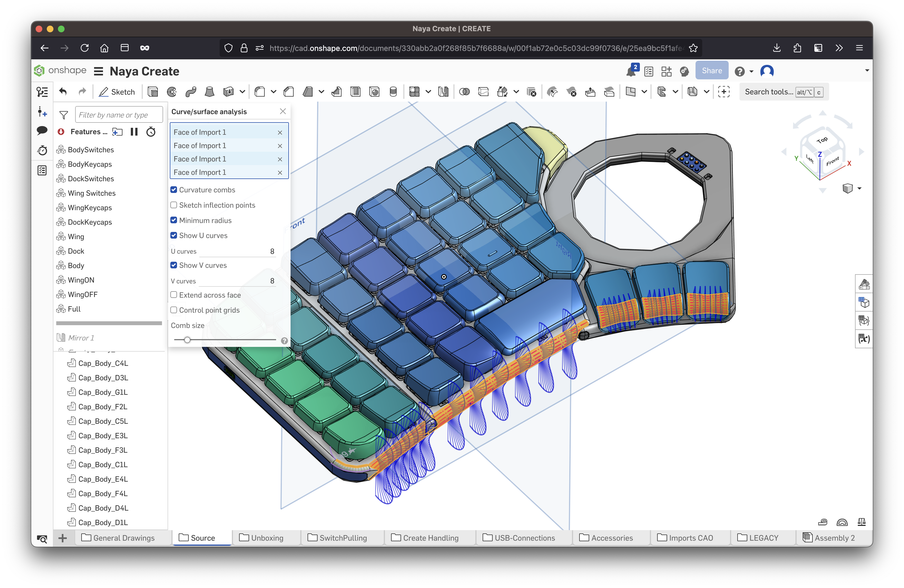Uncheck Curvature combs checkbox
Image resolution: width=904 pixels, height=588 pixels.
(174, 190)
